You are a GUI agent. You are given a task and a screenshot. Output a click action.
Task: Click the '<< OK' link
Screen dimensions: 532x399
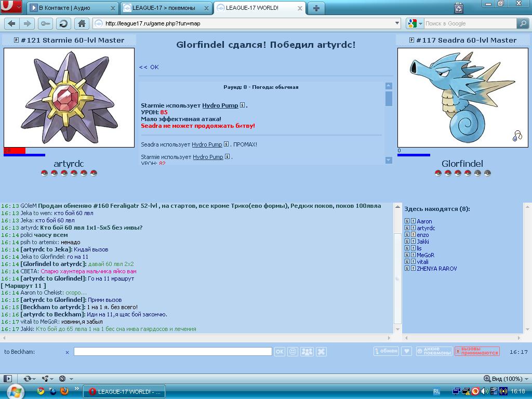[x=149, y=67]
